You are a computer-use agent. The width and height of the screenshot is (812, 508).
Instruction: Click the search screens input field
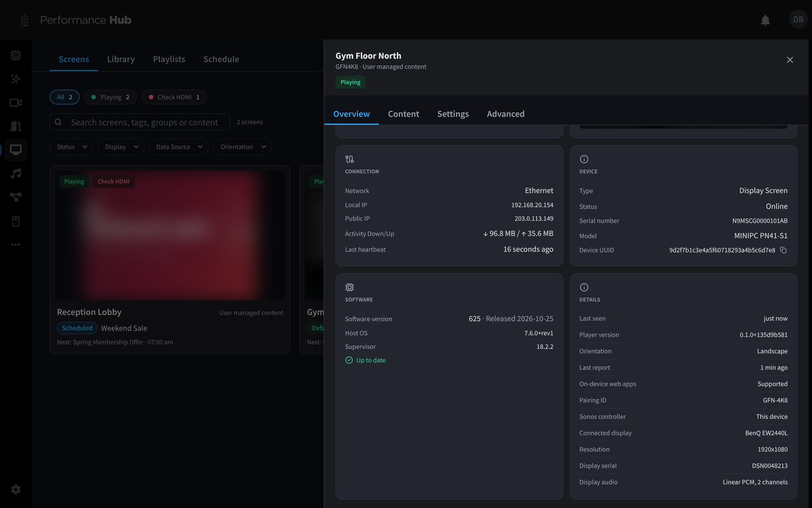140,122
